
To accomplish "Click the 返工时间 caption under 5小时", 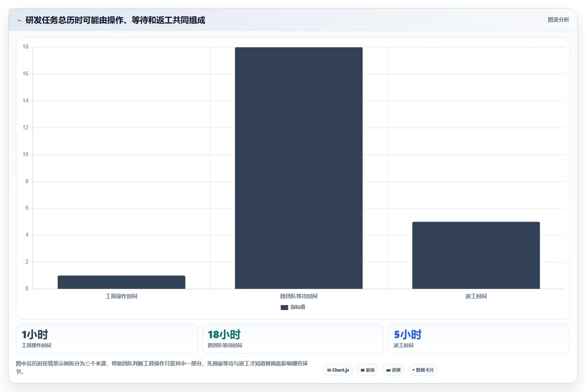I will (x=403, y=345).
